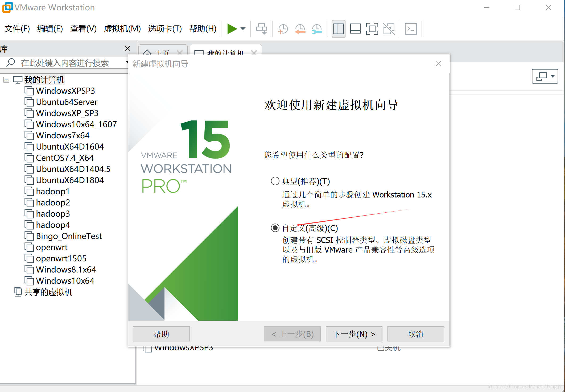Viewport: 565px width, 392px height.
Task: Select the 典型(推荐)(T) radio button
Action: [275, 181]
